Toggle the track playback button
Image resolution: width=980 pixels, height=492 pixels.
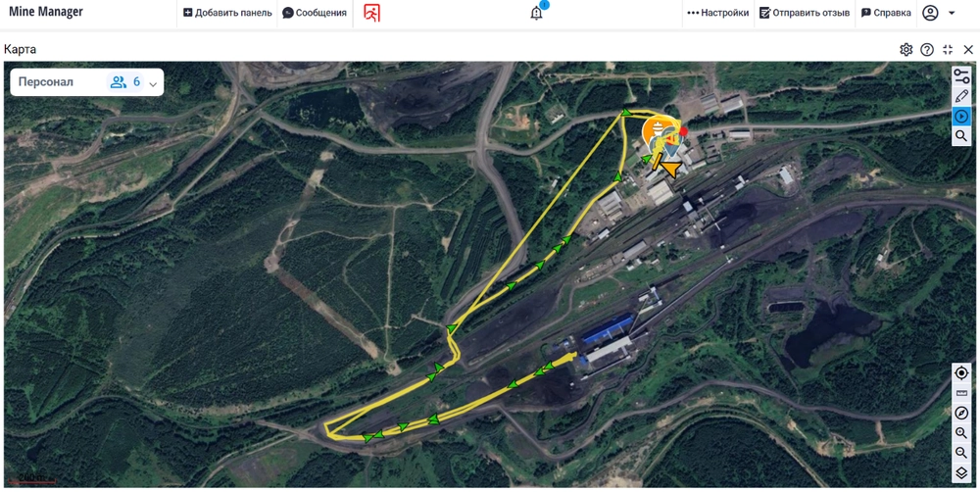point(961,116)
